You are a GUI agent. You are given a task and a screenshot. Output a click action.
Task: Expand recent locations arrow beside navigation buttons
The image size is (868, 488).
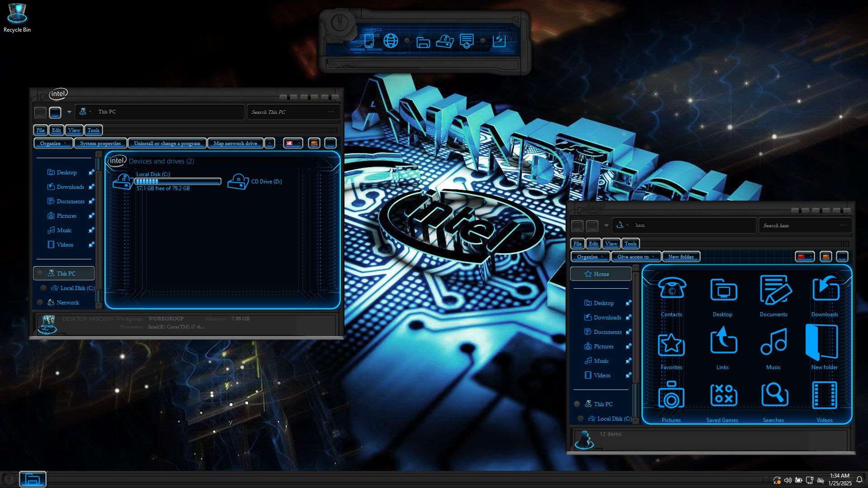point(69,112)
